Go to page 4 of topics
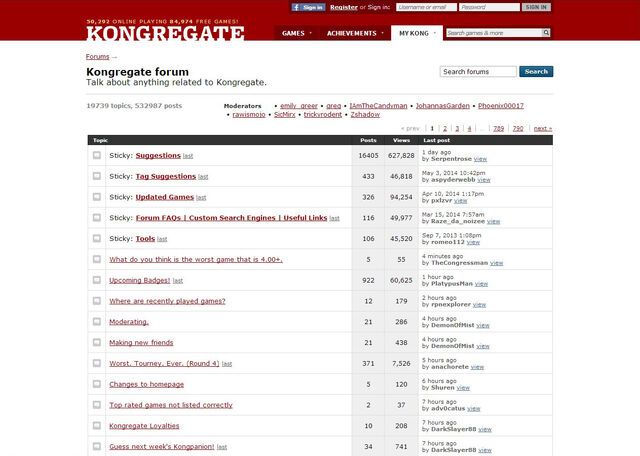The image size is (640, 456). 469,129
